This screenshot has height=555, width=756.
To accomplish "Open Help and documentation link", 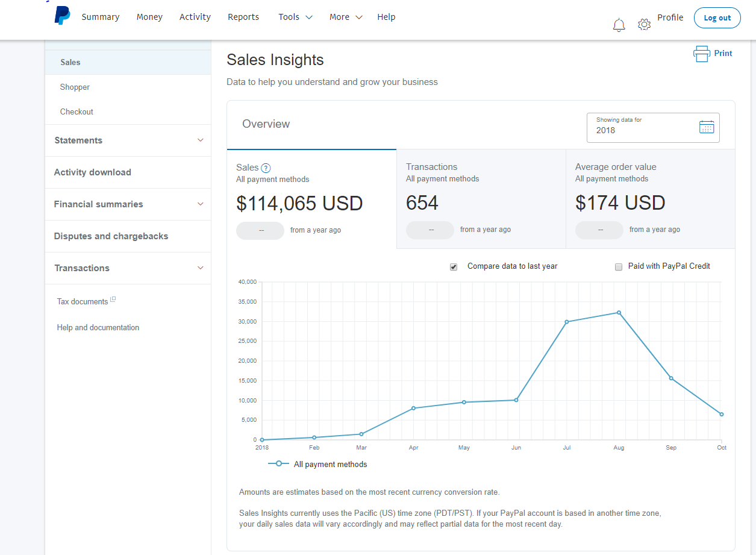I will (x=98, y=327).
